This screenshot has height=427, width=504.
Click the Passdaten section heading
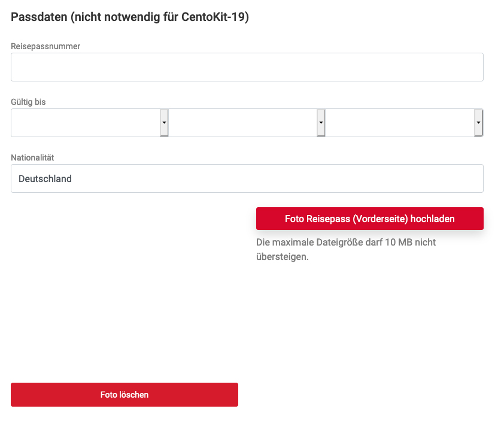pyautogui.click(x=130, y=17)
